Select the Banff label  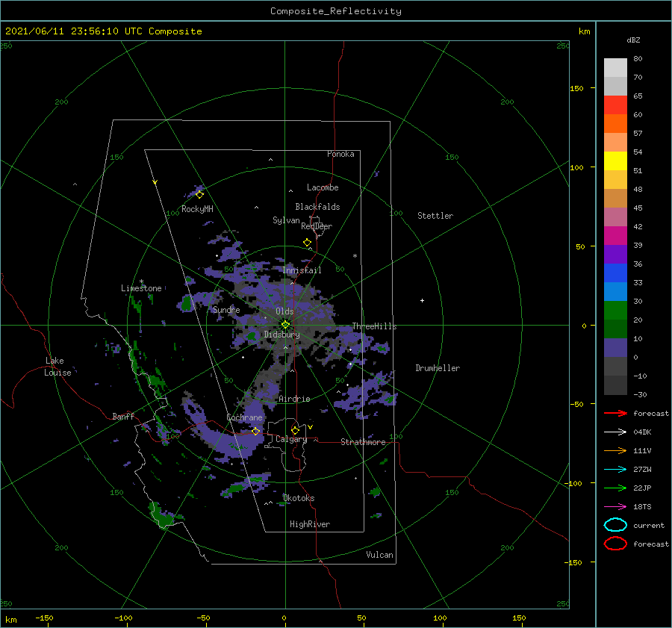tap(123, 416)
